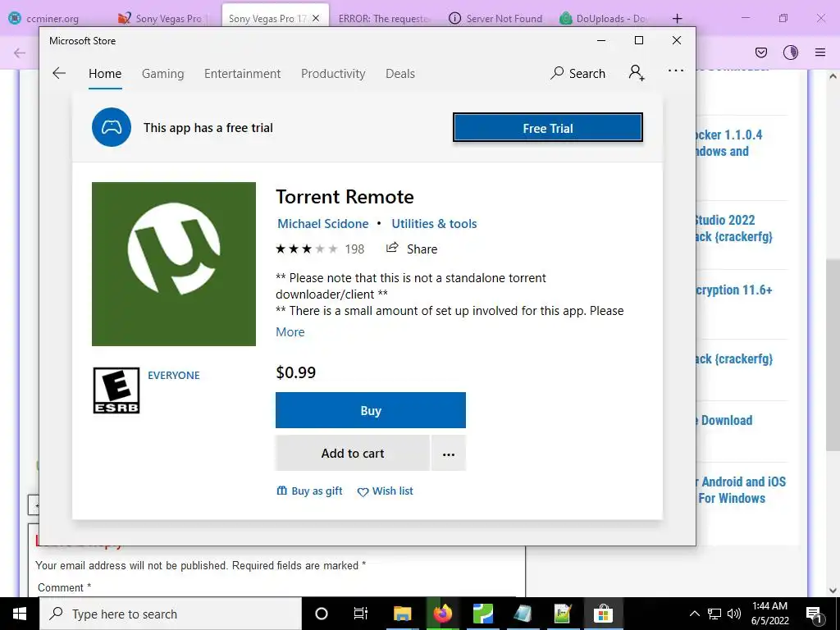This screenshot has height=630, width=840.
Task: Click the Studio 2022 sidebar link in browser
Action: pos(733,228)
